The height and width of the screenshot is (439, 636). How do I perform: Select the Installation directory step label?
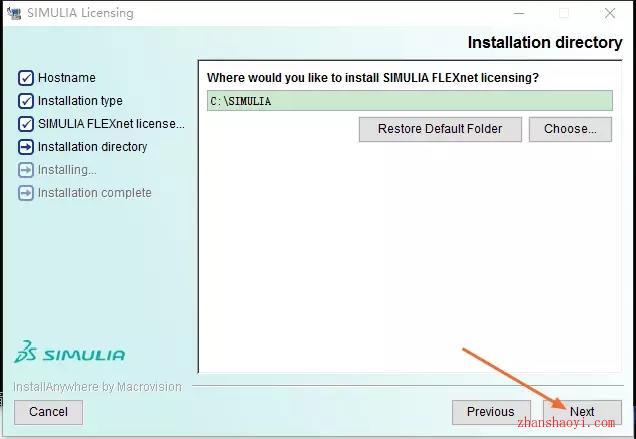point(92,147)
